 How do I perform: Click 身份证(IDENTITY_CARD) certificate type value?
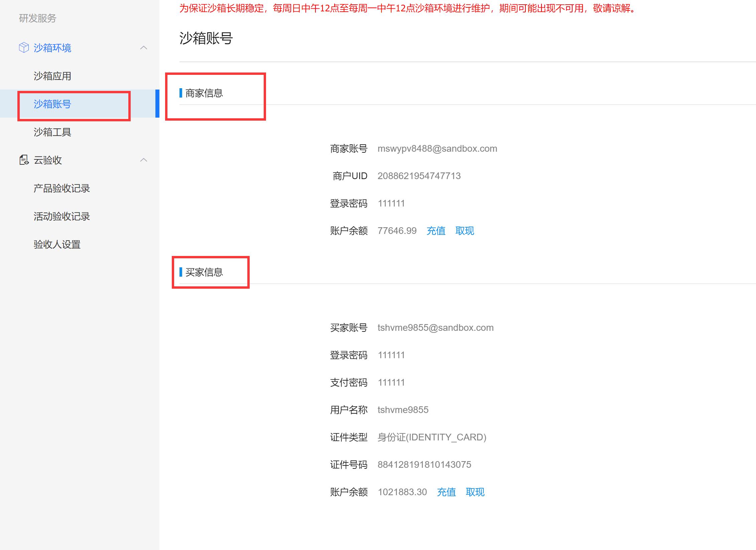pyautogui.click(x=432, y=437)
